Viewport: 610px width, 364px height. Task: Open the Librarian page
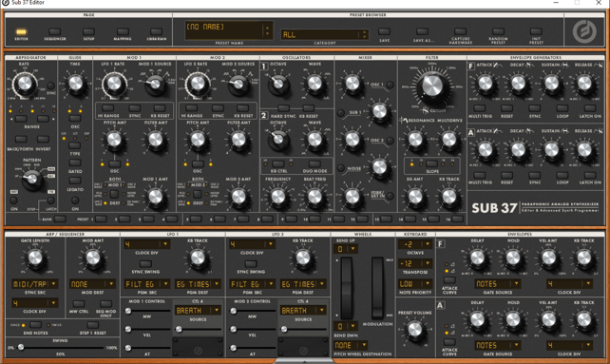click(x=157, y=31)
